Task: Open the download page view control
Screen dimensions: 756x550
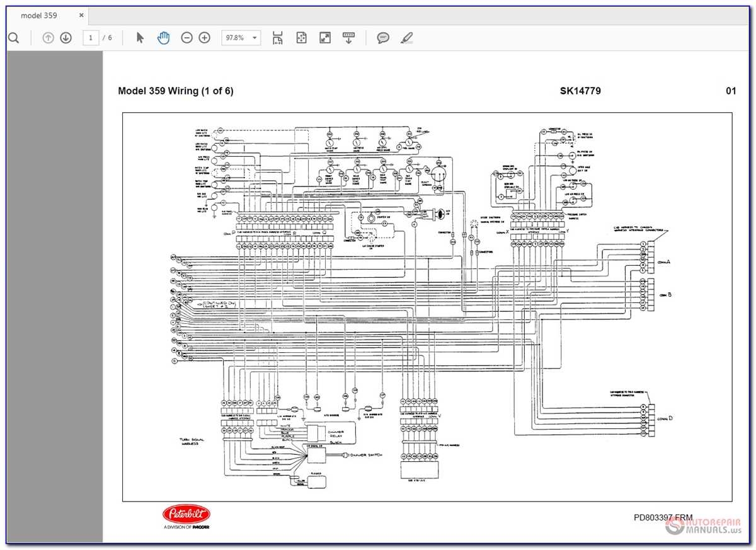Action: click(348, 38)
